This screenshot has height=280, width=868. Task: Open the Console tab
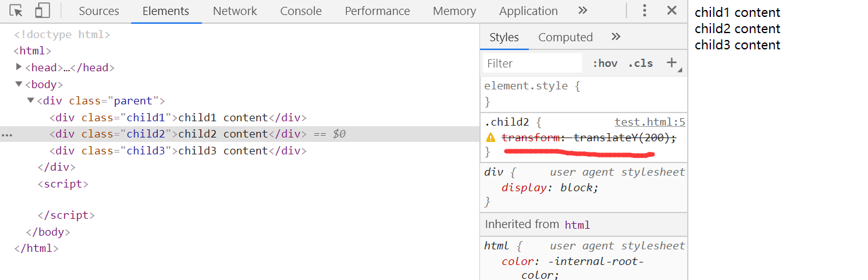pyautogui.click(x=301, y=11)
